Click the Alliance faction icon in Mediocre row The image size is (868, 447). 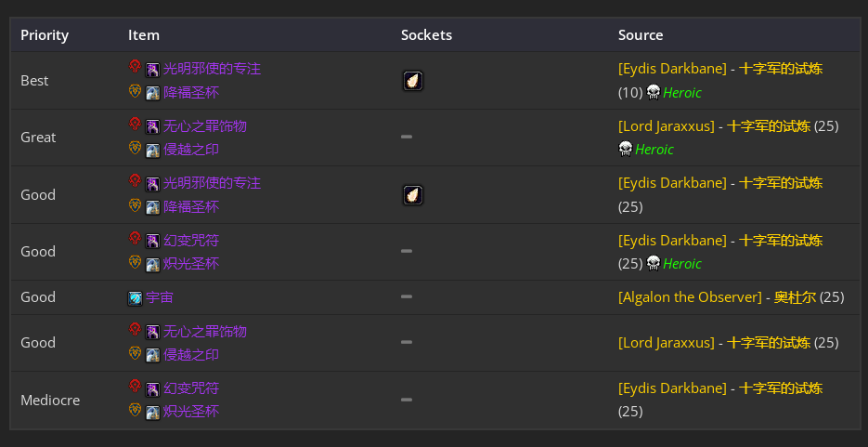point(135,411)
